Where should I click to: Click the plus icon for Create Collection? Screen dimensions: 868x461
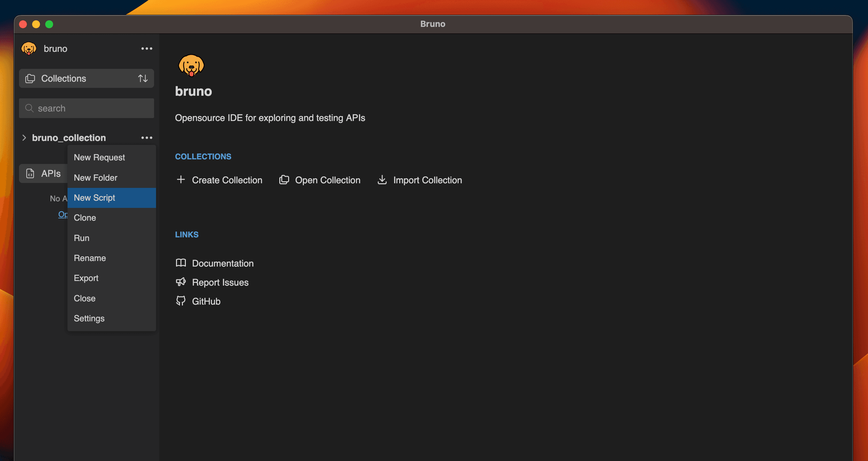(x=181, y=180)
